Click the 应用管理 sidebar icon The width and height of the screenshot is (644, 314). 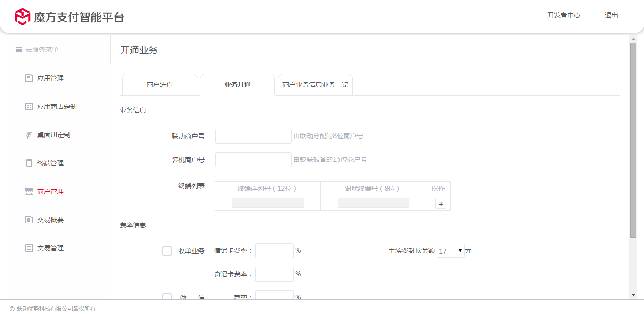tap(29, 78)
